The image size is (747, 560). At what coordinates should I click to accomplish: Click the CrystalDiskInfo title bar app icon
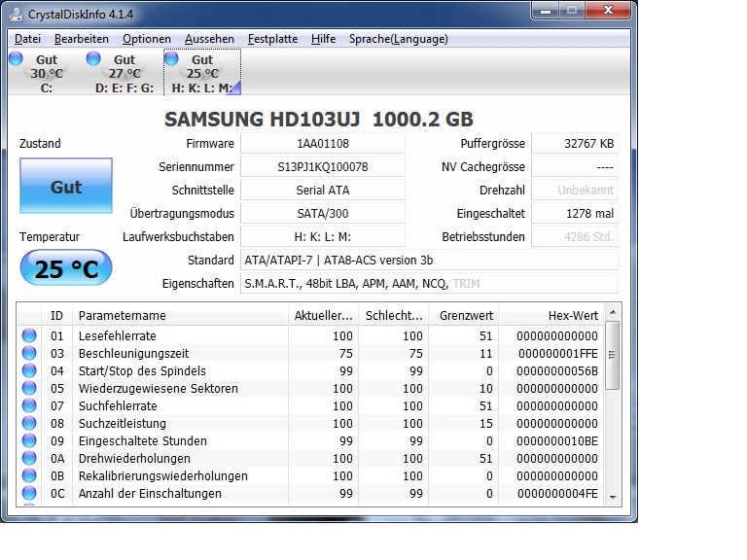click(16, 15)
